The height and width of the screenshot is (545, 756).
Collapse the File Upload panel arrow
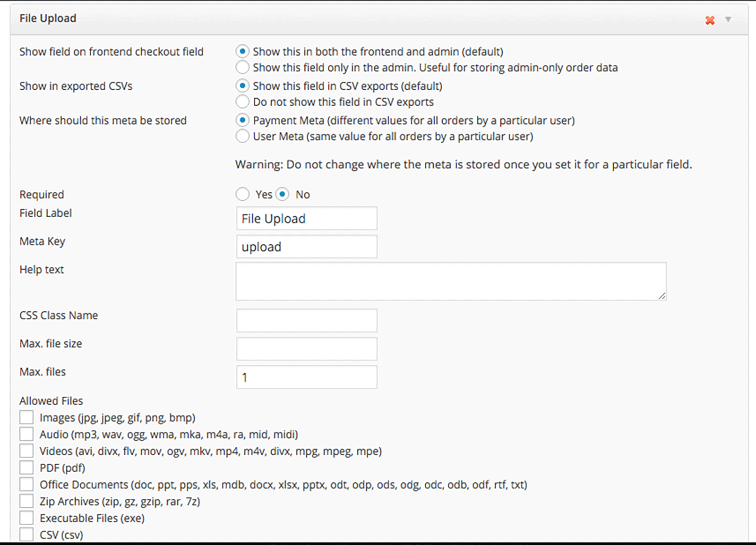click(x=728, y=19)
